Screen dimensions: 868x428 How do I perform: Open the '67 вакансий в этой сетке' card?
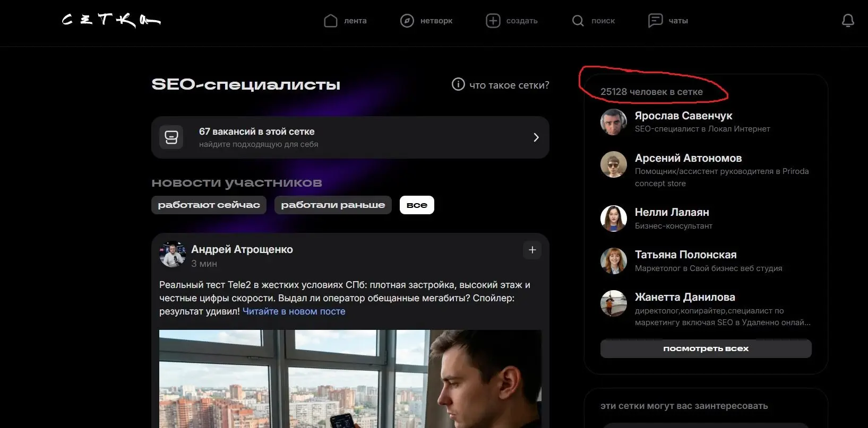[350, 137]
